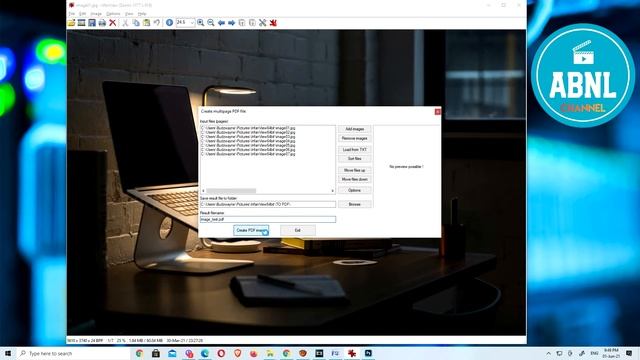Click the taskbar search box
Viewport: 640px width, 360px height.
(x=73, y=353)
